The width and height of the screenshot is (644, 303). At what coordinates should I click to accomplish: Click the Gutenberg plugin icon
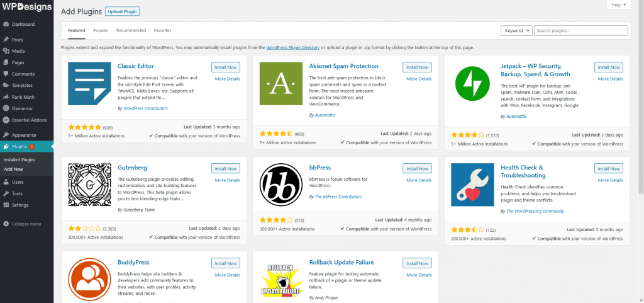tap(89, 185)
